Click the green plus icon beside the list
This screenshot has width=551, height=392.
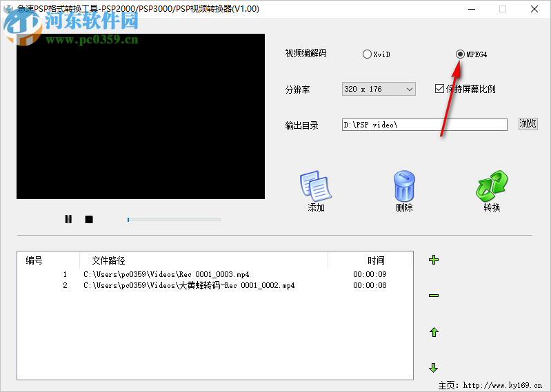click(x=434, y=260)
